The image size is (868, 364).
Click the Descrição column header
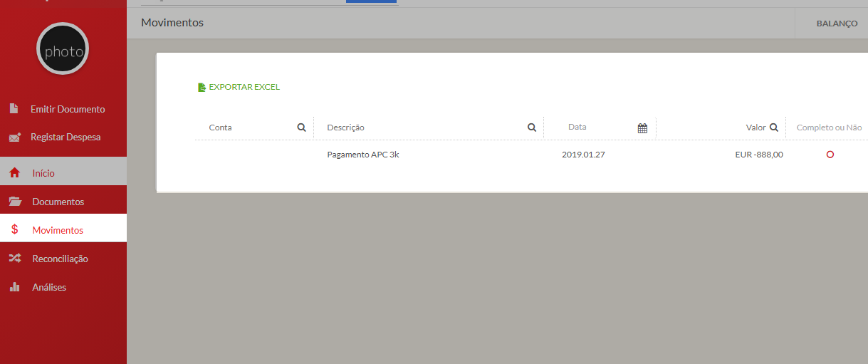pyautogui.click(x=345, y=128)
